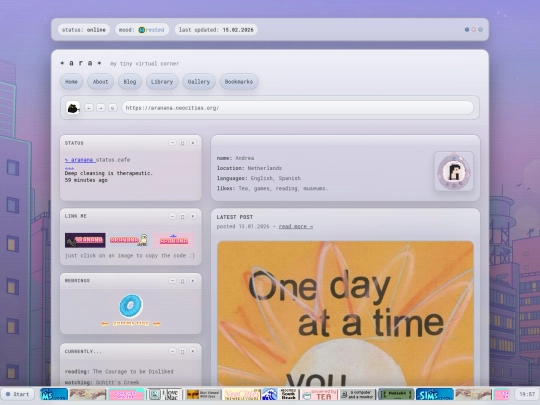Click the MS badge in the taskbar

click(54, 394)
